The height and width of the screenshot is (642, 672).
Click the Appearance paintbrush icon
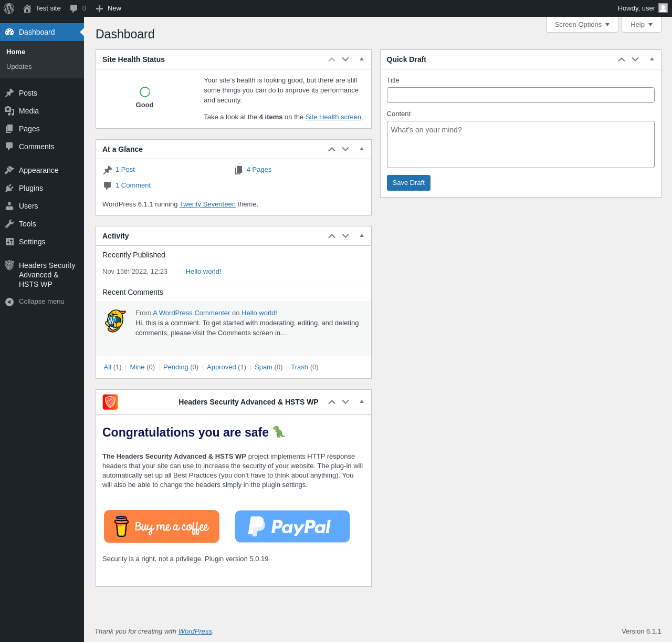tap(9, 170)
